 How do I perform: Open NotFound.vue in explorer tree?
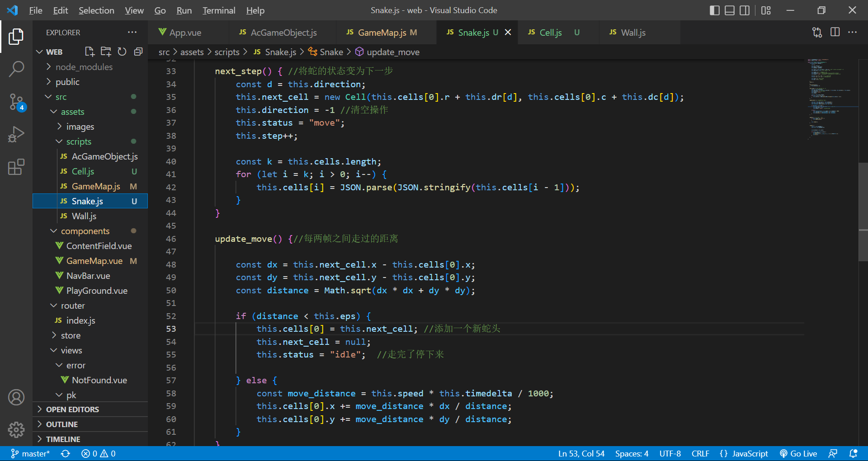point(90,380)
